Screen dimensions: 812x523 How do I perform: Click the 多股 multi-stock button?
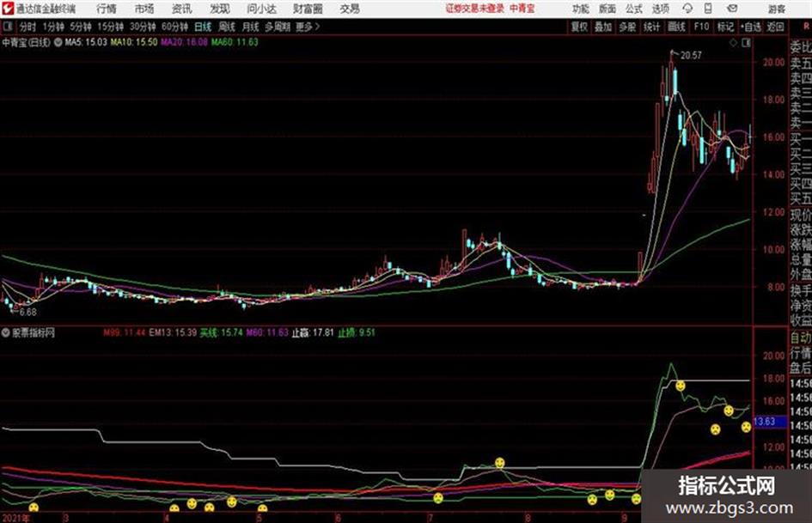[627, 27]
